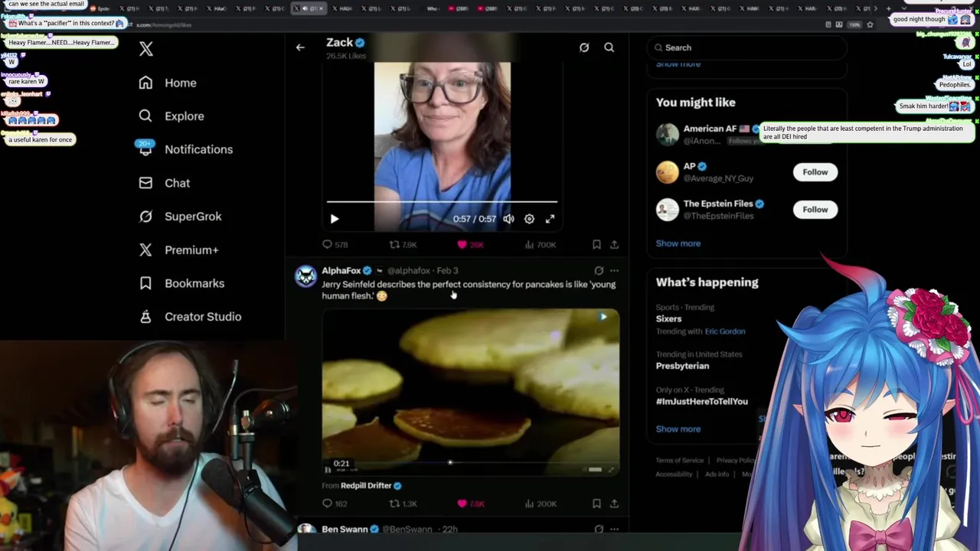Viewport: 980px width, 551px height.
Task: Follow the AP @Average_NY_Guy account
Action: click(x=815, y=172)
